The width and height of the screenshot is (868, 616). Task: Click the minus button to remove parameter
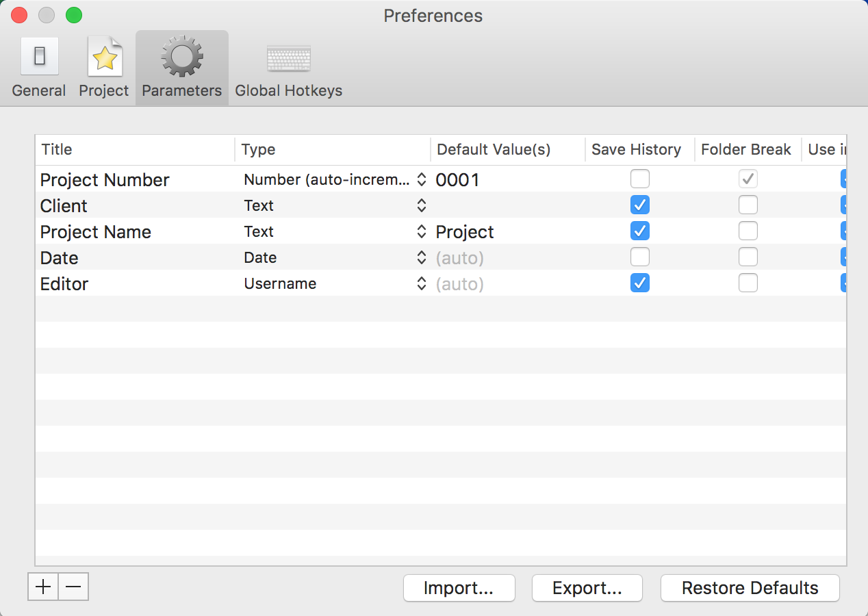[73, 587]
